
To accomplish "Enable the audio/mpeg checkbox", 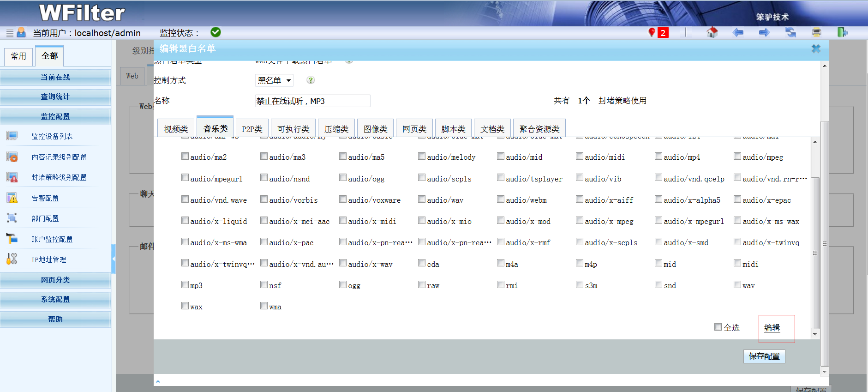I will [737, 157].
